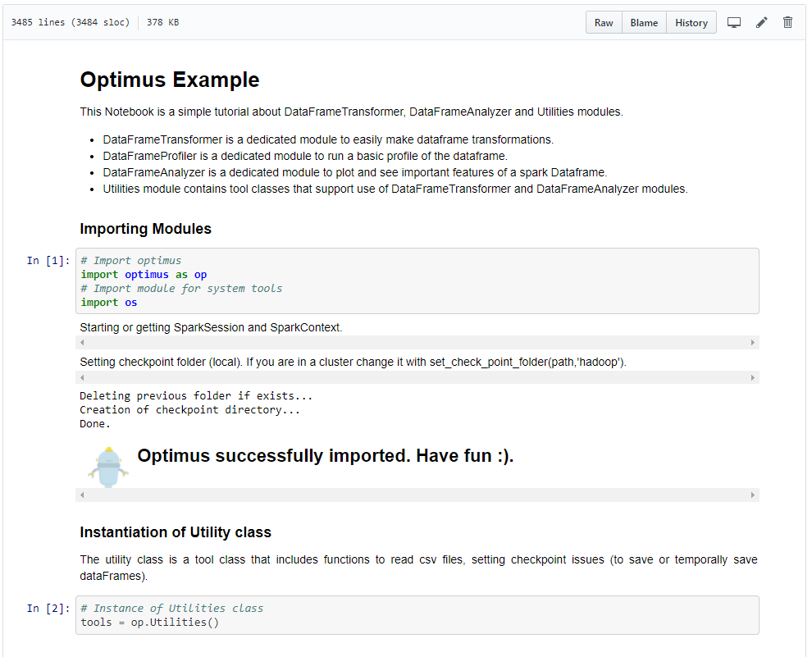
Task: Switch to the Blame view
Action: (644, 22)
